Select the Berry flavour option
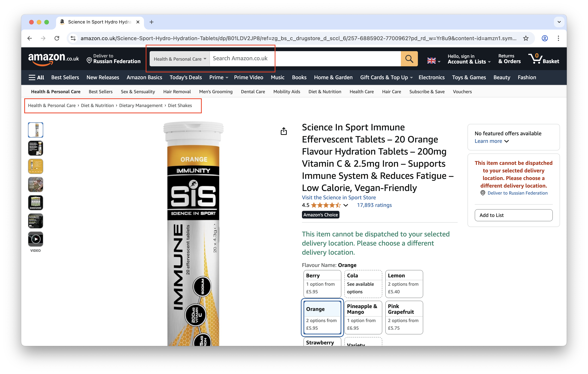The image size is (588, 374). coord(322,284)
